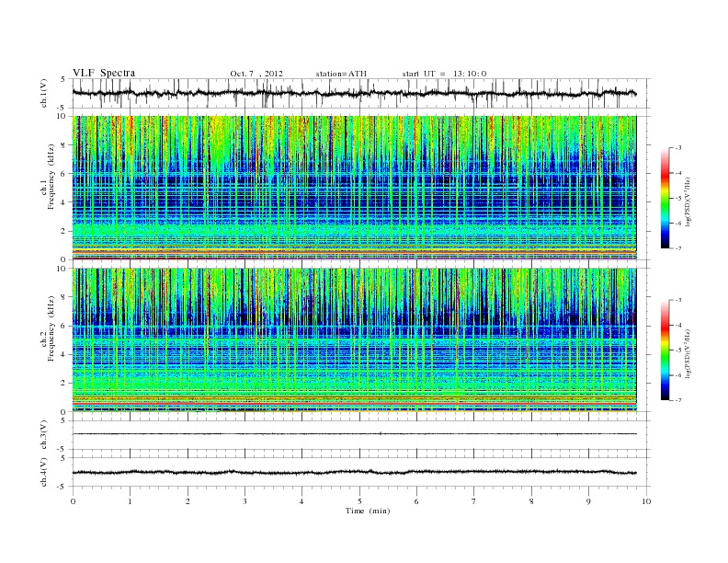Click inside the ch.1 spectrogram panel
The height and width of the screenshot is (563, 728).
[355, 188]
